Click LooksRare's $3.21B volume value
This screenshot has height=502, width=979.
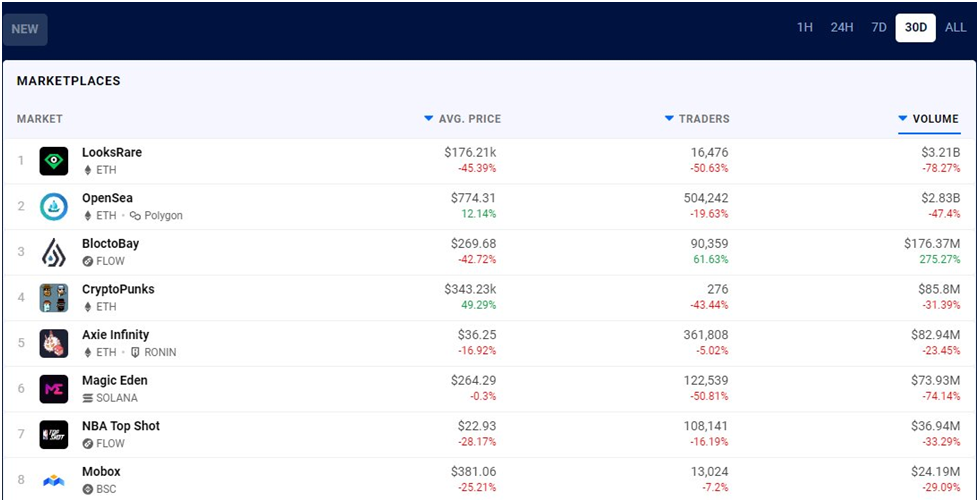[x=941, y=153]
